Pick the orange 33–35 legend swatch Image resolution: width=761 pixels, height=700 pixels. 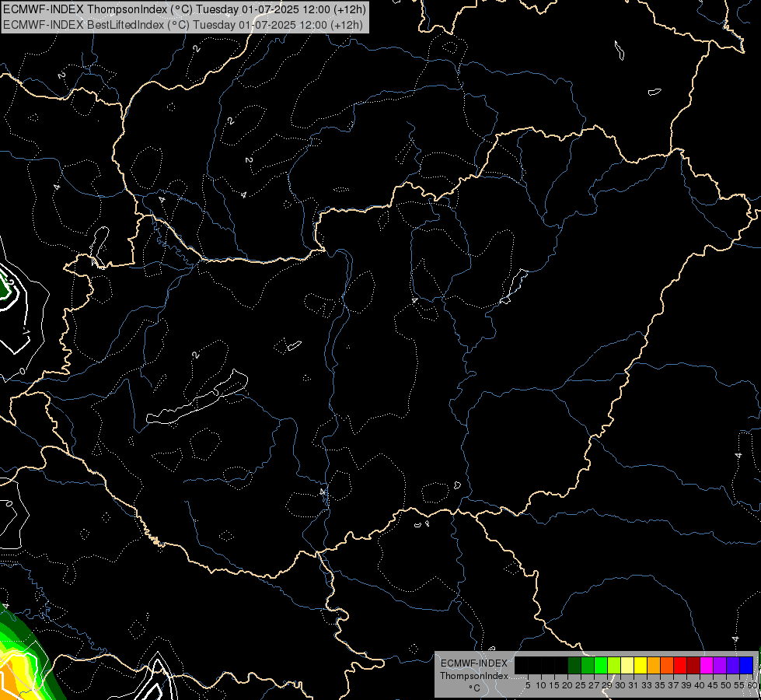tap(654, 665)
